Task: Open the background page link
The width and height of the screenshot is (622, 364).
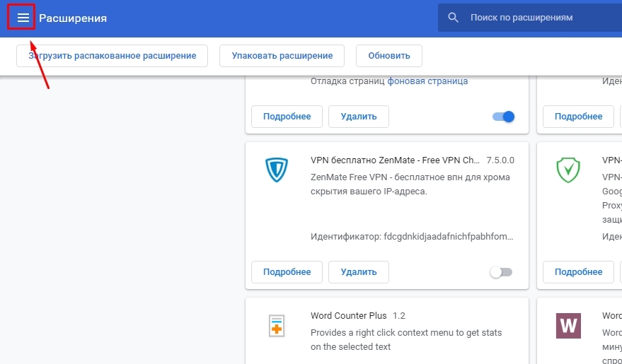Action: [x=427, y=81]
